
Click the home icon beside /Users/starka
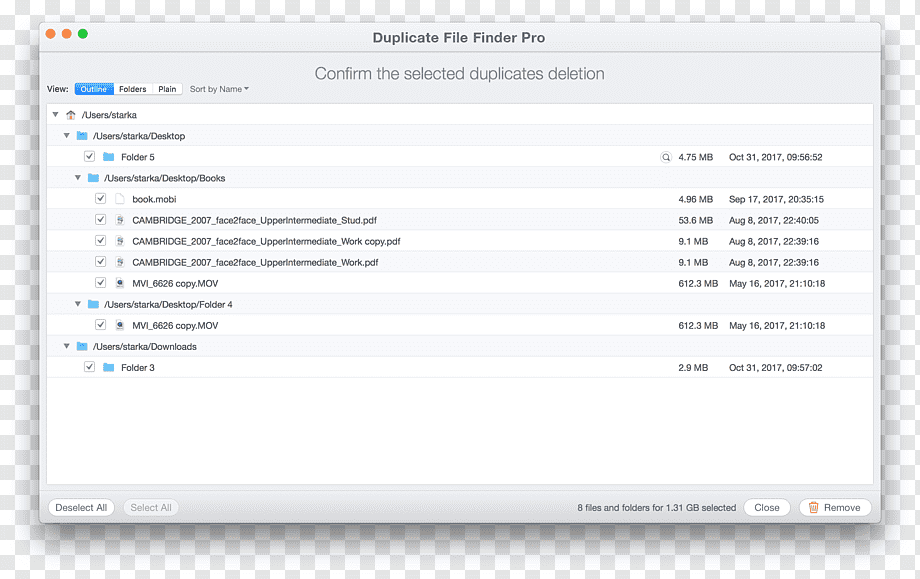pos(70,115)
